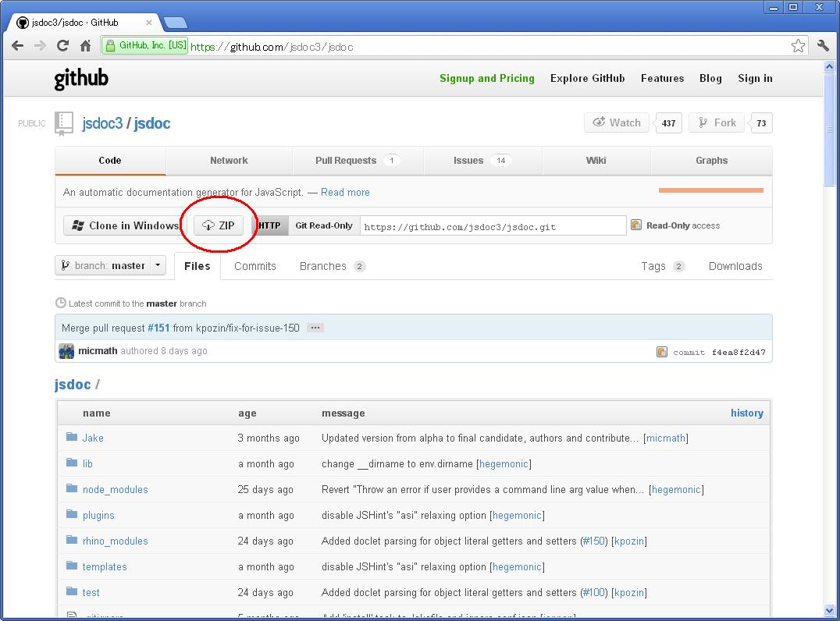The height and width of the screenshot is (621, 840).
Task: Click the green secure lock badge
Action: [145, 45]
